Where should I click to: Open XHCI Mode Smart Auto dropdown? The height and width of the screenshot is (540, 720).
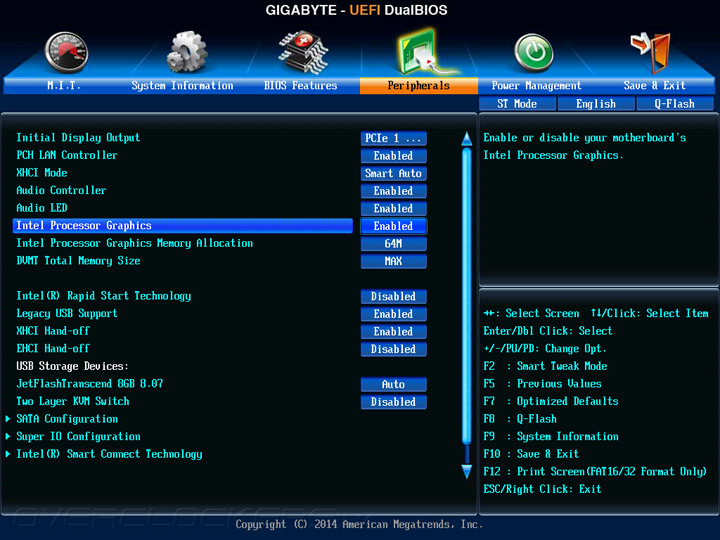[394, 173]
